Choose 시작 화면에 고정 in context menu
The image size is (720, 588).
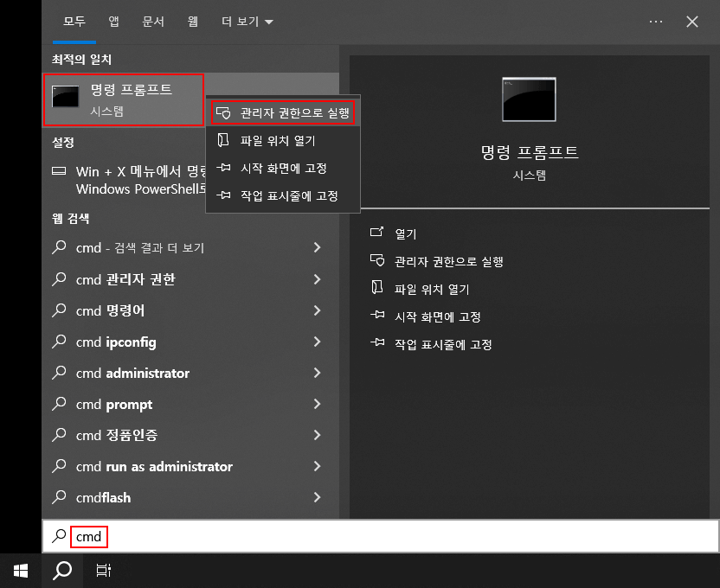pyautogui.click(x=283, y=169)
